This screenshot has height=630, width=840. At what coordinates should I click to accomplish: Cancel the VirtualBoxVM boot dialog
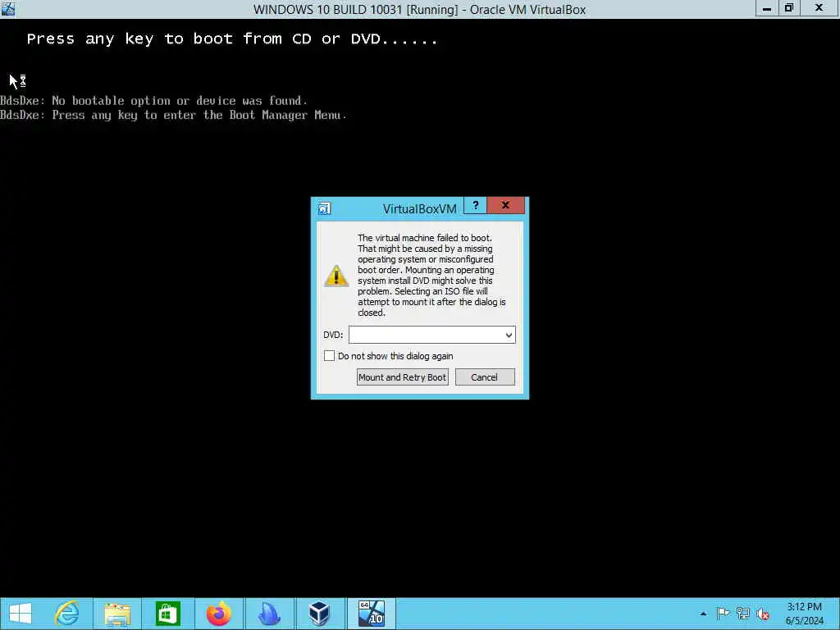point(485,377)
